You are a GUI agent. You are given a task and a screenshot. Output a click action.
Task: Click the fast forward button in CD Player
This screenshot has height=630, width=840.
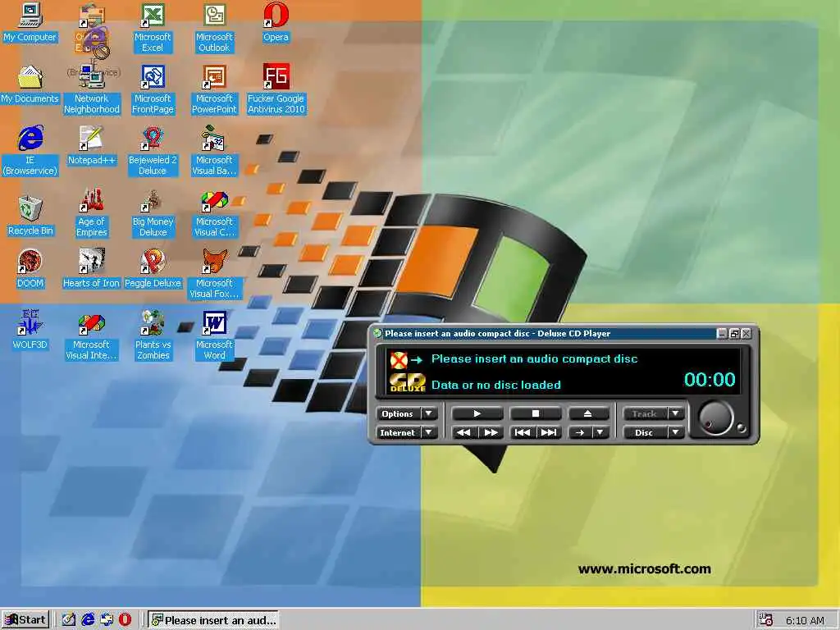pos(491,432)
